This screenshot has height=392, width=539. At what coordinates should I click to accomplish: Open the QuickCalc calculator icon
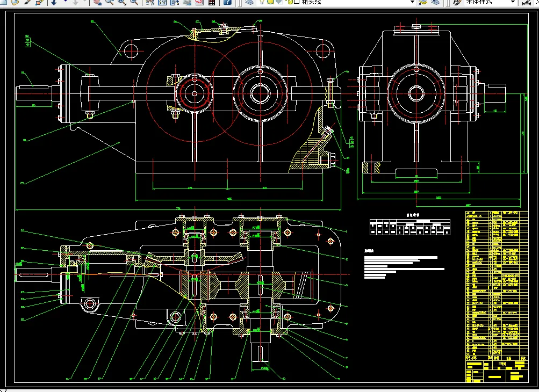(x=212, y=2)
